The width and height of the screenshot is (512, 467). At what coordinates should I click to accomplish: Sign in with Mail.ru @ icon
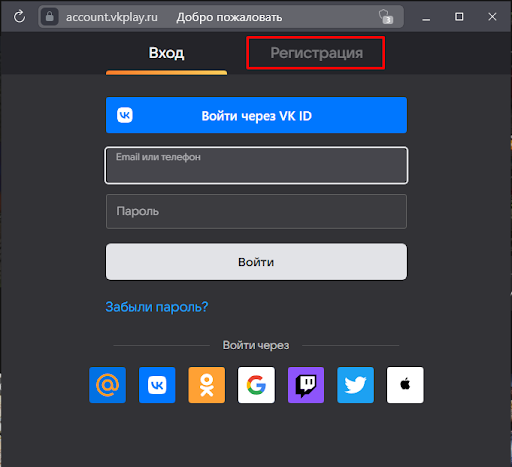coord(107,385)
